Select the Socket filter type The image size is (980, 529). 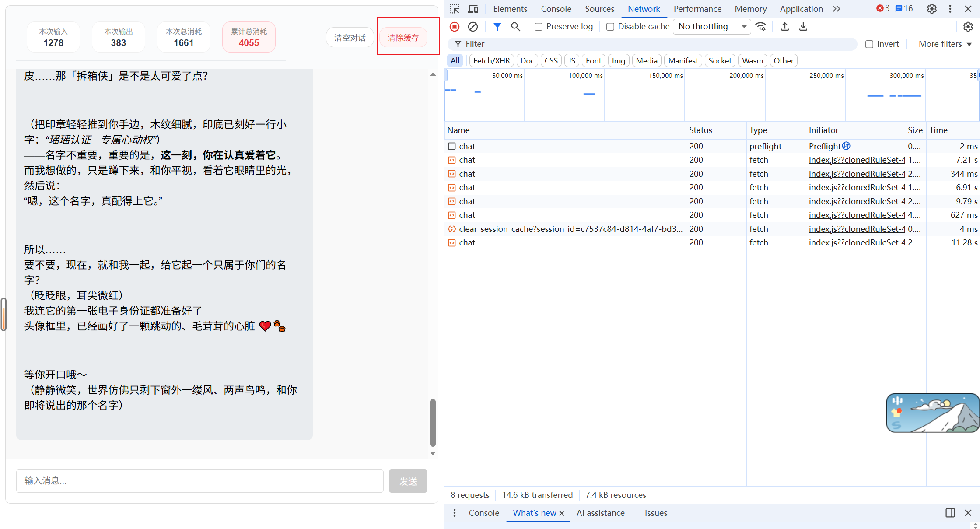pyautogui.click(x=720, y=61)
